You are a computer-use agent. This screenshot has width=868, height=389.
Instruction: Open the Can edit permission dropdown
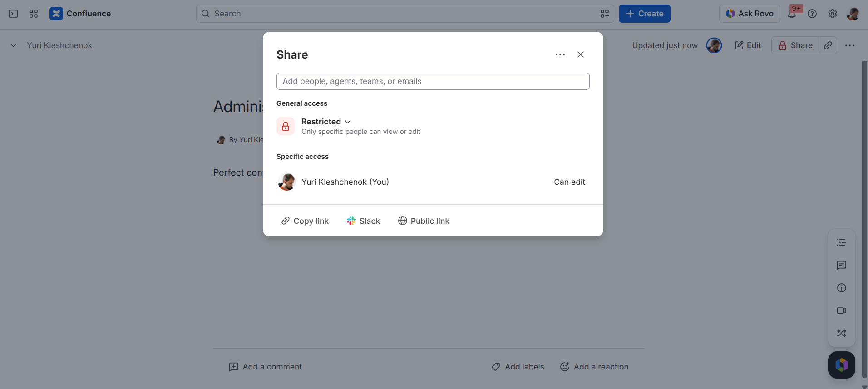coord(569,182)
